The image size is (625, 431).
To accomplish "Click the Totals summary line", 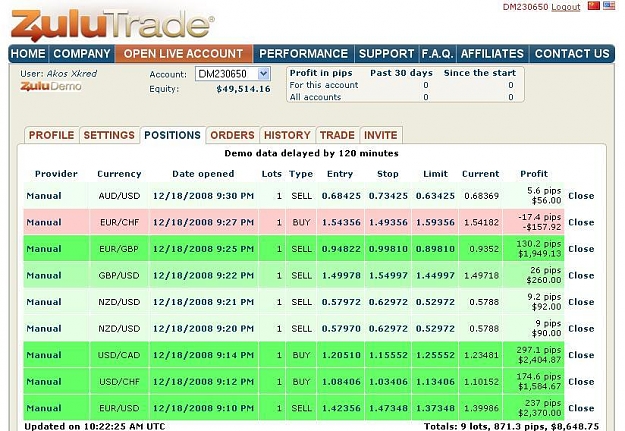I will coord(511,426).
